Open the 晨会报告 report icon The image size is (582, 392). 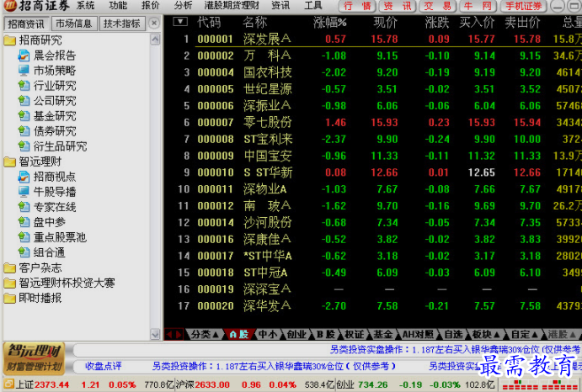click(x=24, y=56)
